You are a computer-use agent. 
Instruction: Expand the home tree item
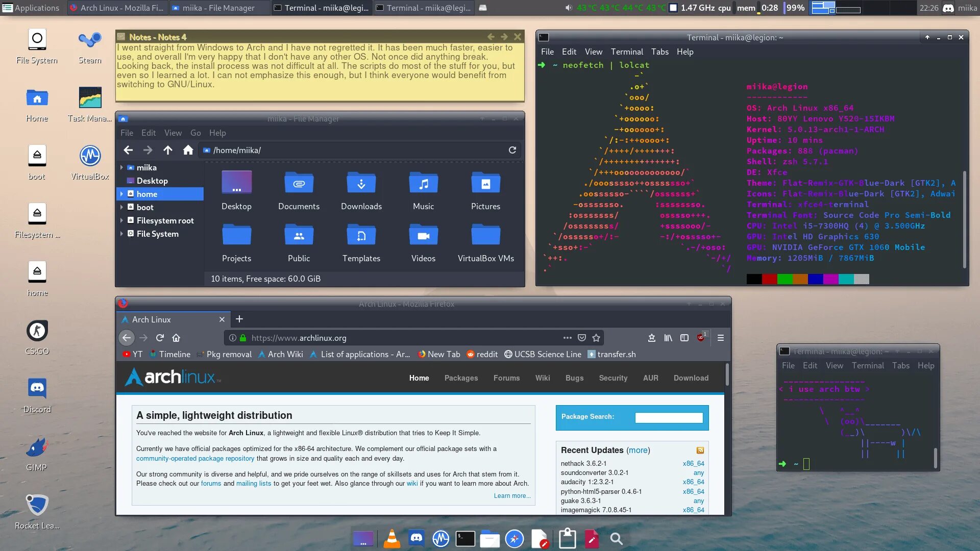click(121, 194)
